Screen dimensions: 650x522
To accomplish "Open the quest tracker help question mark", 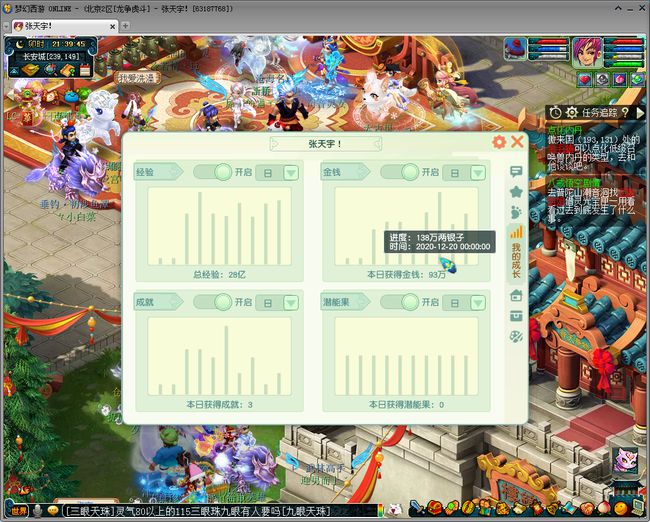I will (x=625, y=112).
